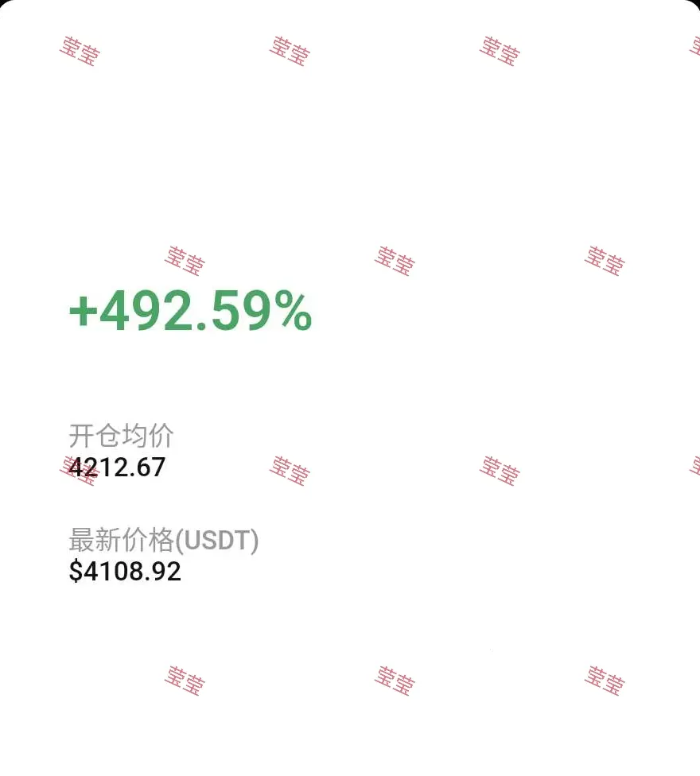Select the 最新价格(USDT) label
This screenshot has height=776, width=700.
coord(163,540)
